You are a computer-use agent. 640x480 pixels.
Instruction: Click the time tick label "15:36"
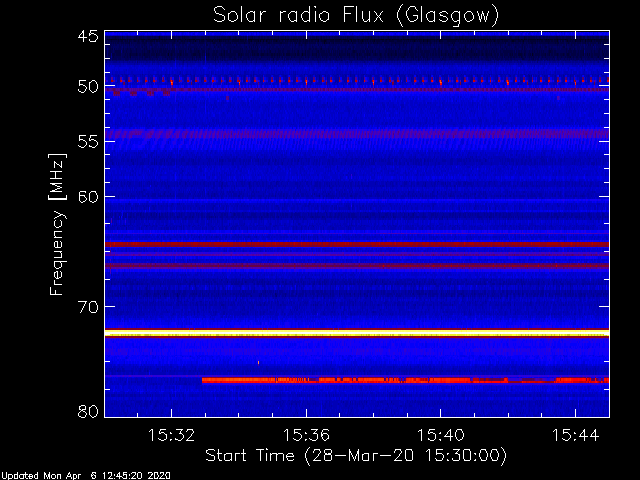tap(306, 435)
